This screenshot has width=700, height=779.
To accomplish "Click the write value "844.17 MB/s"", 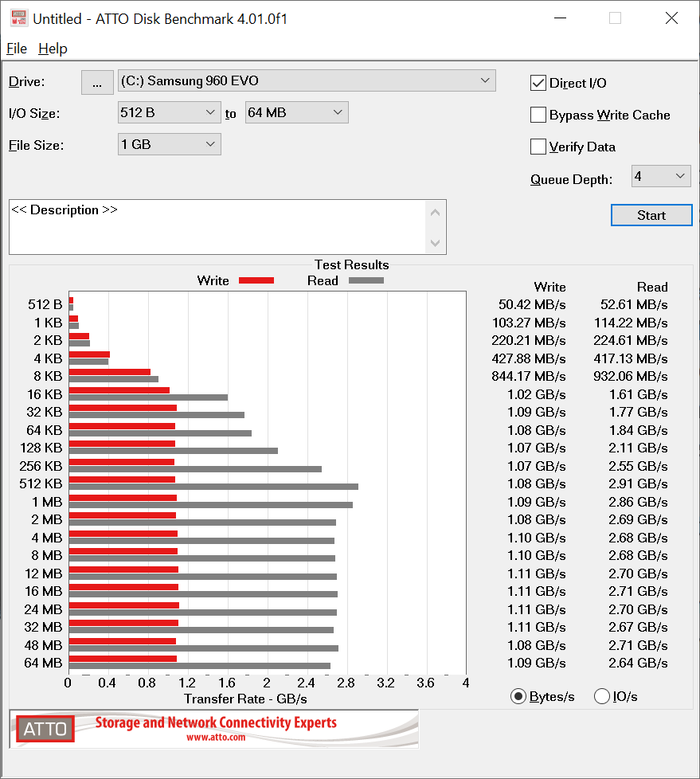I will tap(529, 376).
